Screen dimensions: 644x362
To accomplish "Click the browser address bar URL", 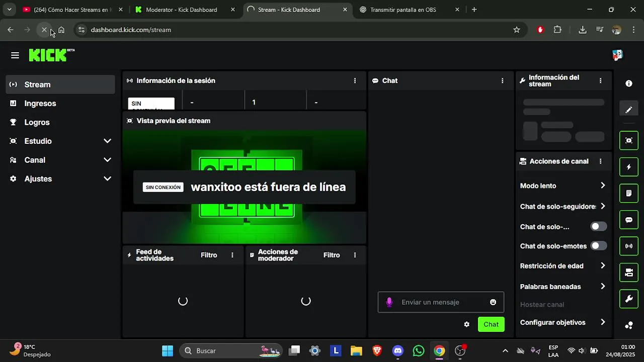I will [x=131, y=30].
